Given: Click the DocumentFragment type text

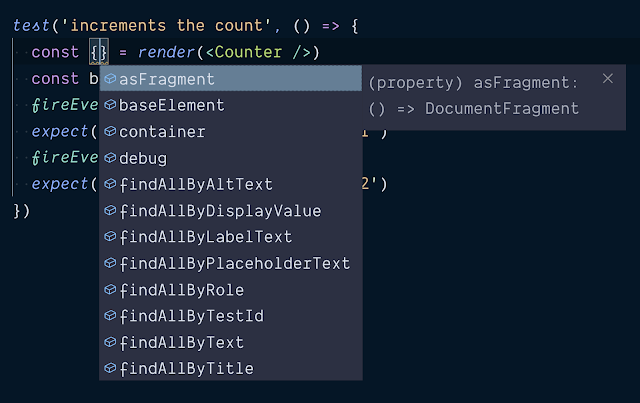Looking at the screenshot, I should click(502, 109).
